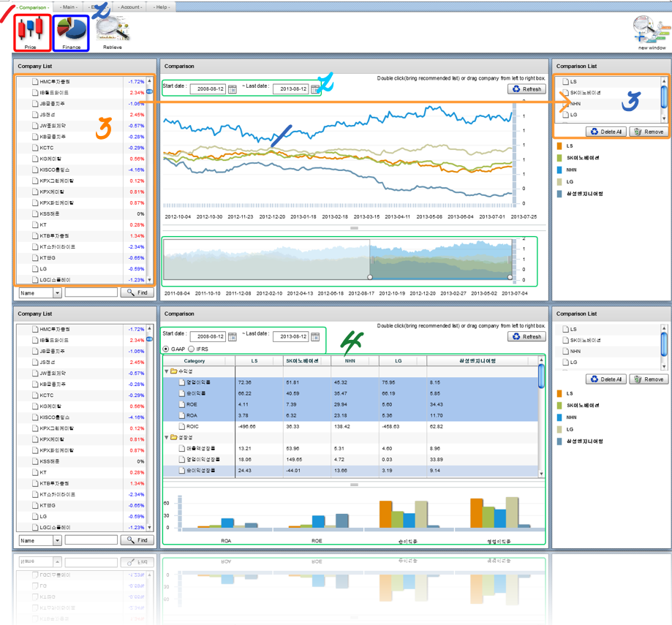Click Delete All in upper Comparison List
Viewport: 672px width, 625px height.
606,132
